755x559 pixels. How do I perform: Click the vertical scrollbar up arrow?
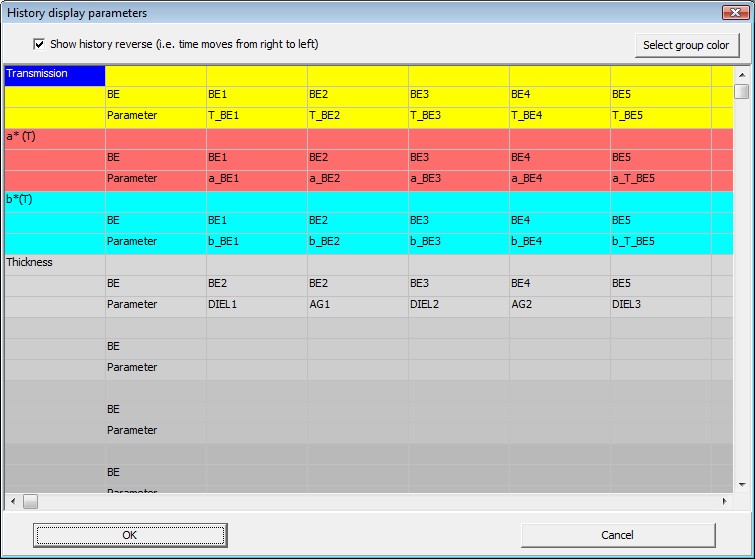click(x=741, y=75)
